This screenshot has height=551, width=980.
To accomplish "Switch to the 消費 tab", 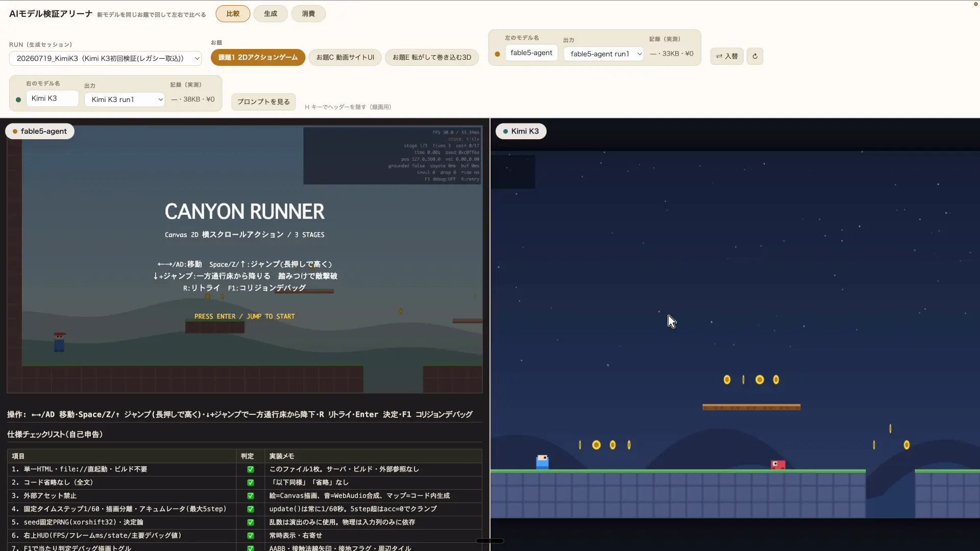I will pyautogui.click(x=308, y=14).
